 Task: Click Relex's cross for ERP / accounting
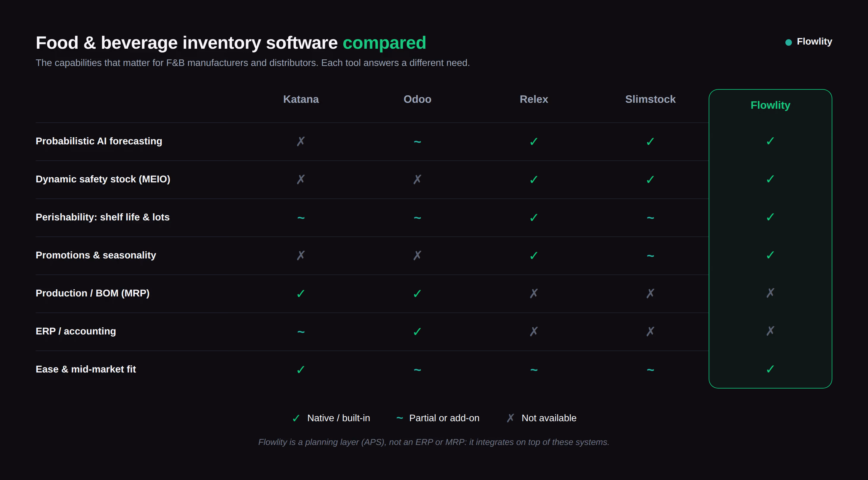click(534, 331)
